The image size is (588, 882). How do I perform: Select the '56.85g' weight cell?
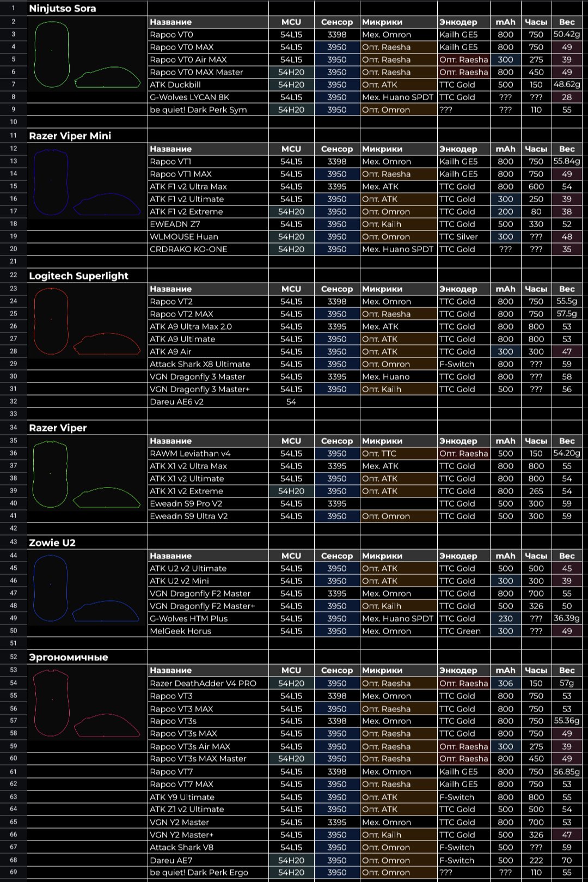click(x=567, y=771)
